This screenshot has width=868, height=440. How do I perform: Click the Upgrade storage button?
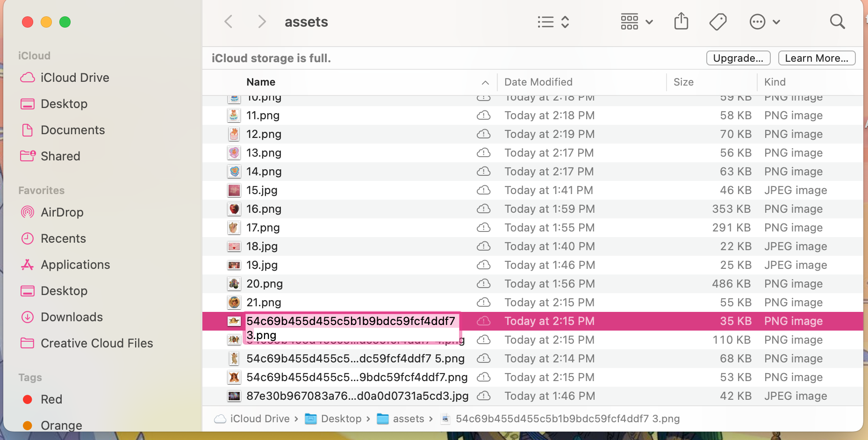click(x=738, y=58)
